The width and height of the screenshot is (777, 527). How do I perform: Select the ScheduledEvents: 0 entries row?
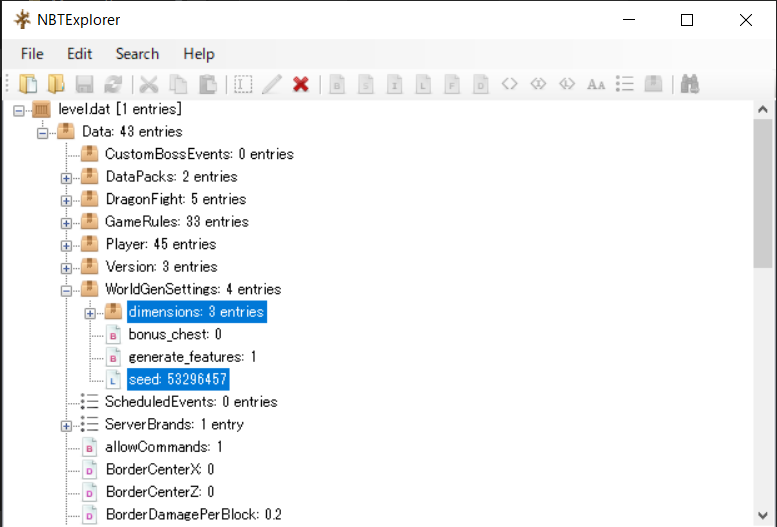pos(191,402)
